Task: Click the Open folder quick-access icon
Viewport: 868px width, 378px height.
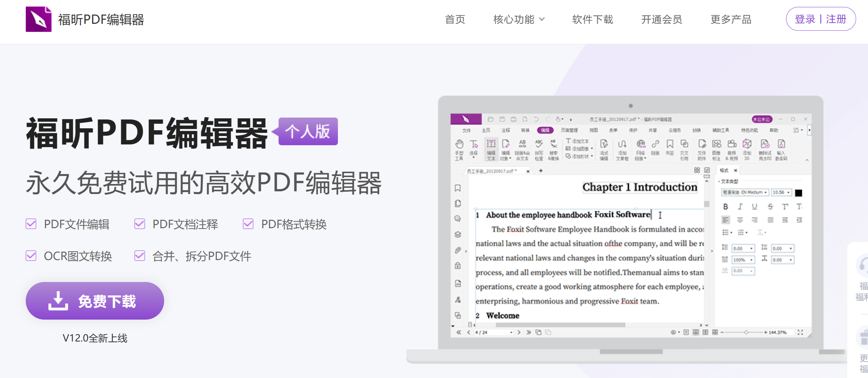Action: (491, 119)
